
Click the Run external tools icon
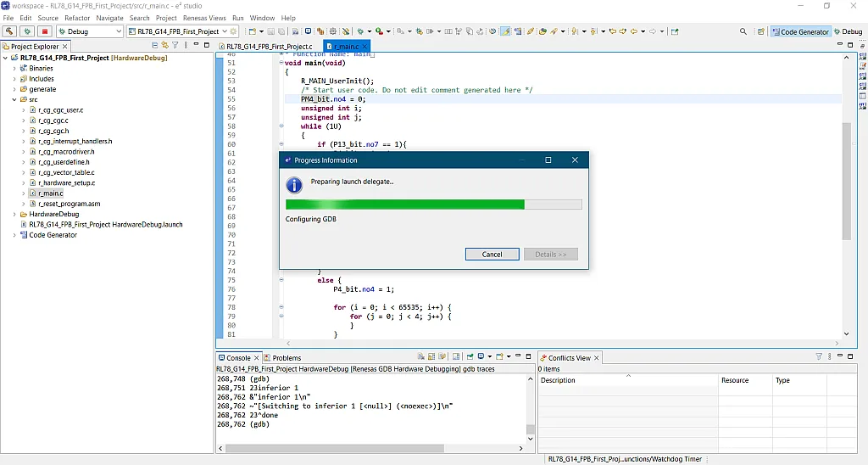pos(379,31)
